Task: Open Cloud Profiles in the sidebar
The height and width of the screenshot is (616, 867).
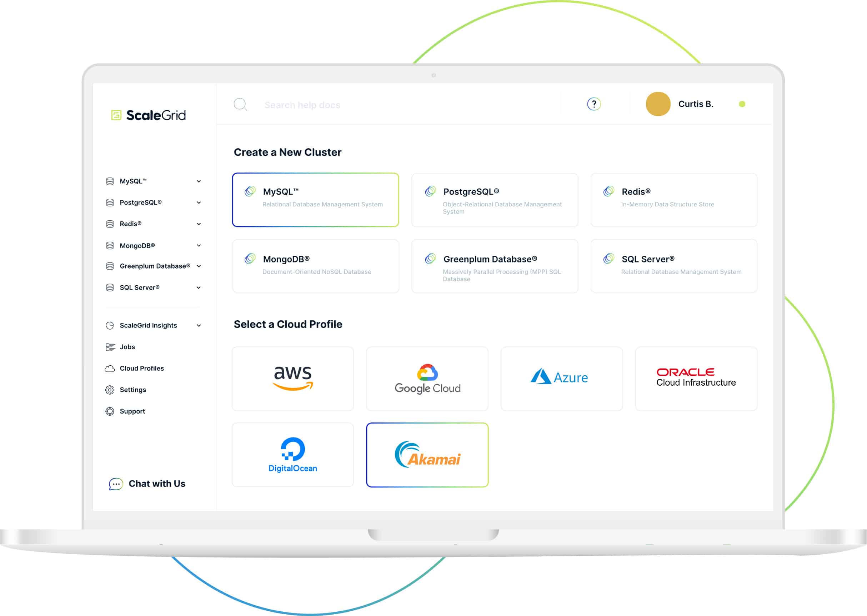Action: [x=142, y=368]
